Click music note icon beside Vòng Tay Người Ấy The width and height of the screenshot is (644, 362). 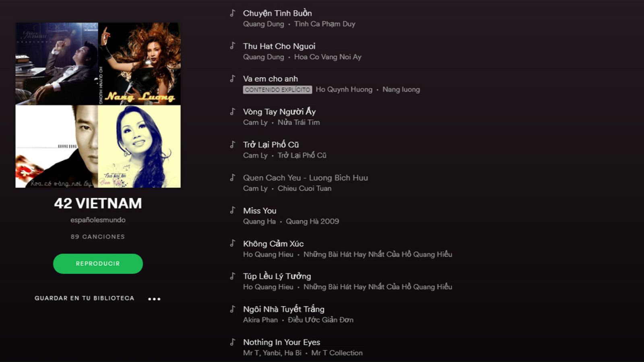pyautogui.click(x=233, y=111)
